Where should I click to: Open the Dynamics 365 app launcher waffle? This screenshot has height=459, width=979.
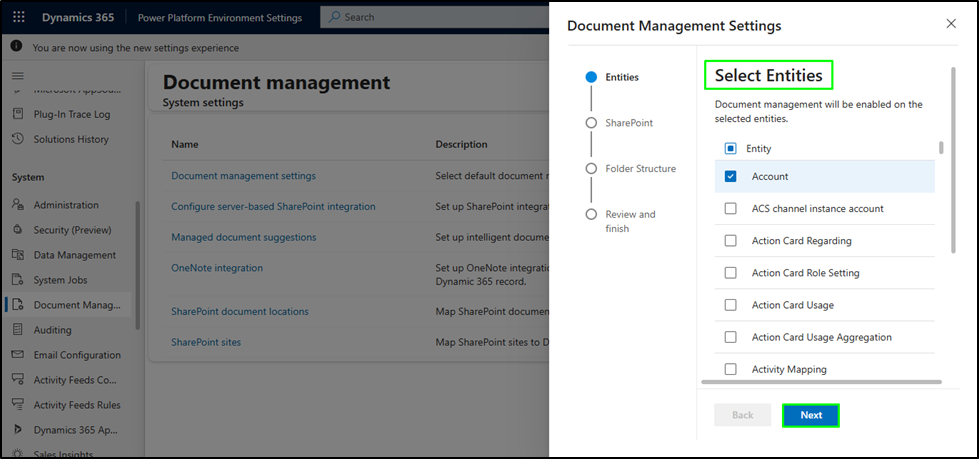pyautogui.click(x=19, y=17)
